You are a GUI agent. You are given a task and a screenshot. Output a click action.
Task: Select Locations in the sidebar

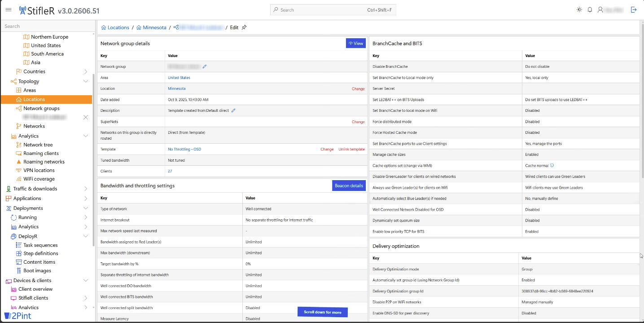pyautogui.click(x=47, y=99)
